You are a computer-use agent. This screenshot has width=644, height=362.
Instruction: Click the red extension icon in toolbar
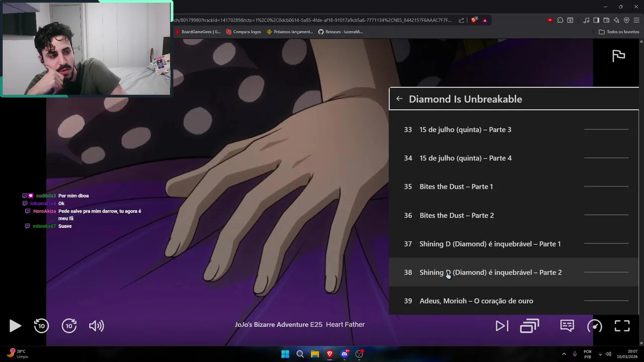pyautogui.click(x=550, y=20)
